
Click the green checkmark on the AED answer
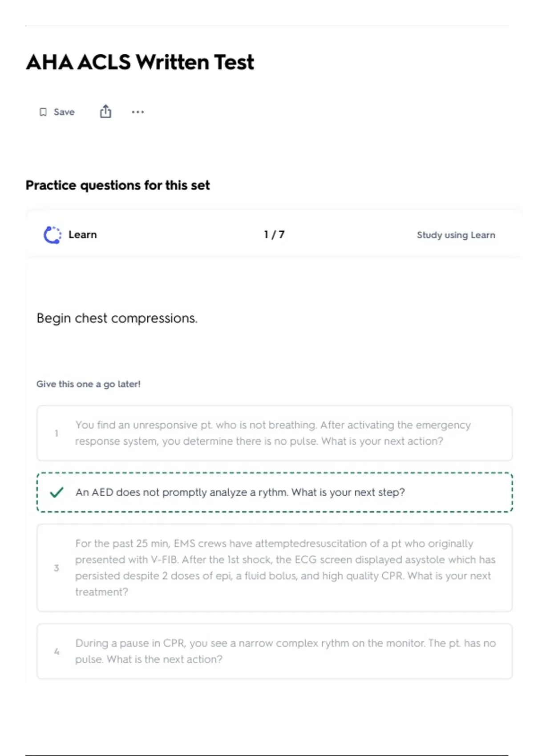57,492
